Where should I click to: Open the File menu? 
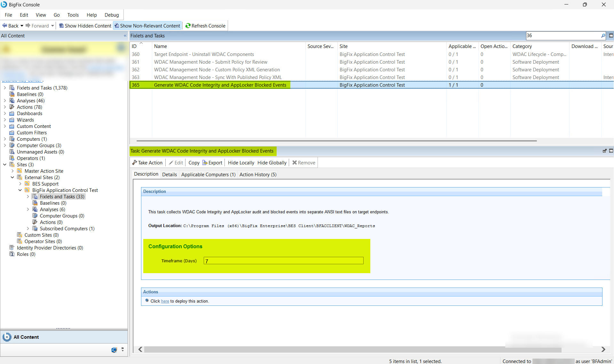point(8,15)
